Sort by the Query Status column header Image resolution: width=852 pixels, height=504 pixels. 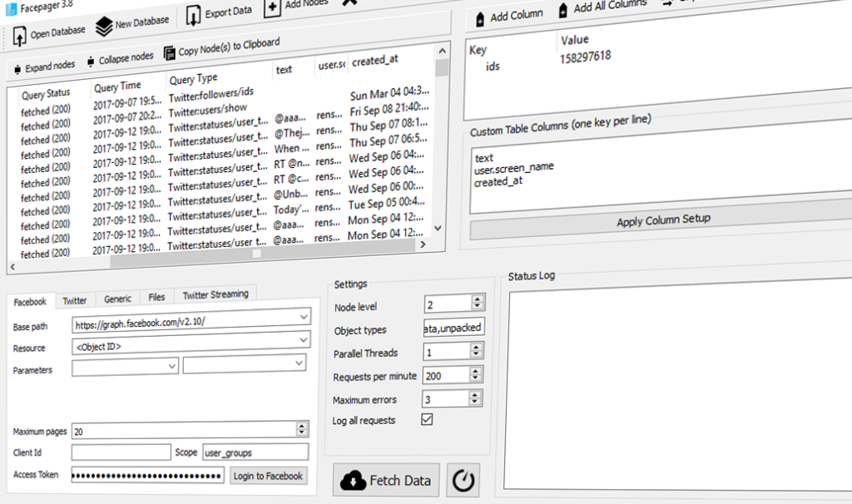click(46, 94)
